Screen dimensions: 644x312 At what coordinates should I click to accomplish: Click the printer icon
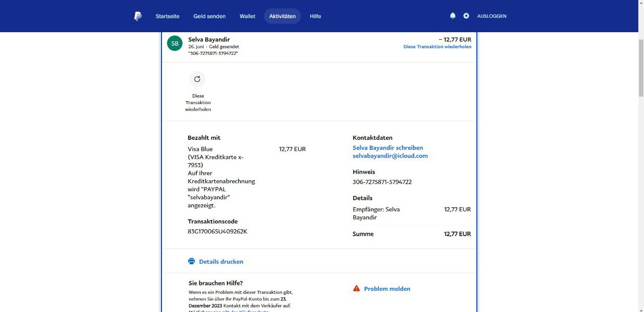tap(191, 261)
